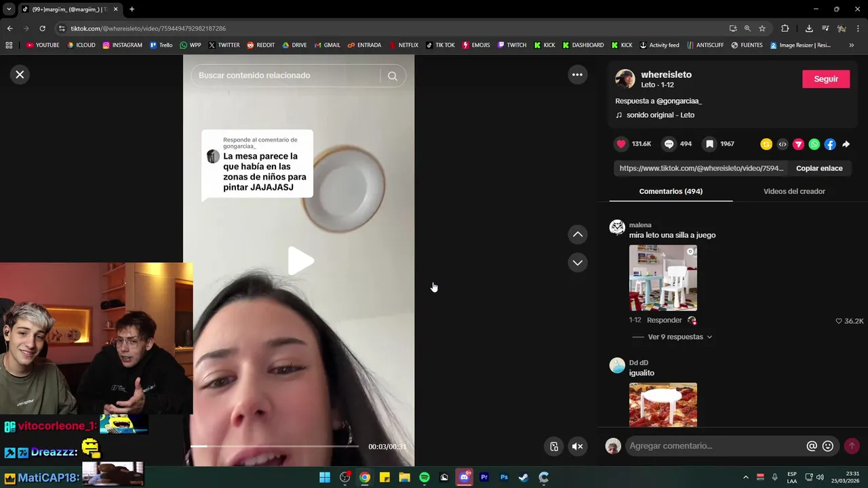Open the Chrome downloads icon
Screen dimensions: 868x488
pos(809,28)
